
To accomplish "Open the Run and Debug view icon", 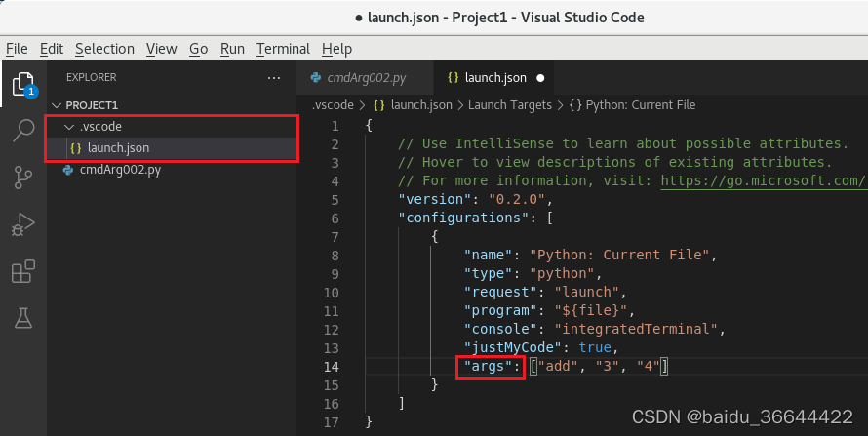I will [23, 224].
